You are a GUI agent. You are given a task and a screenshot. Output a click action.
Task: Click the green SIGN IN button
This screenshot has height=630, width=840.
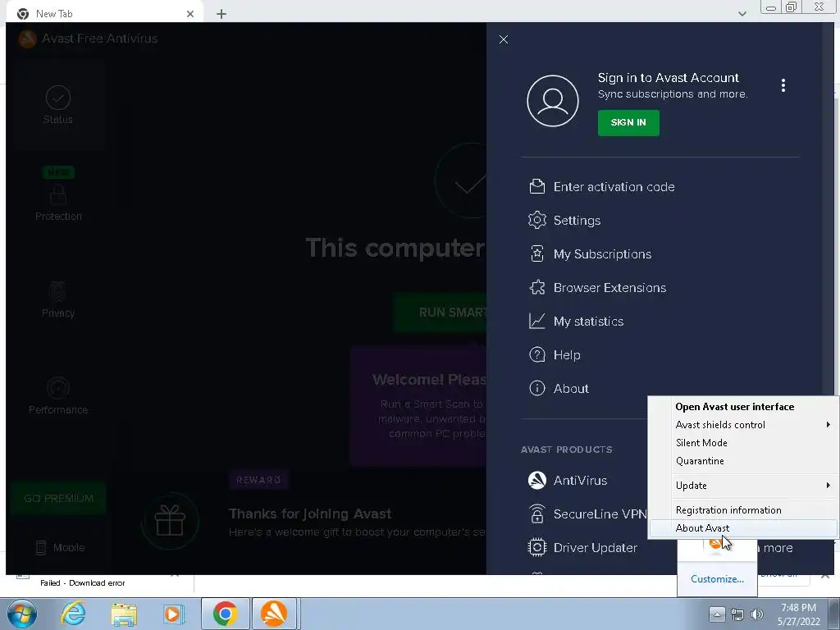(x=628, y=123)
